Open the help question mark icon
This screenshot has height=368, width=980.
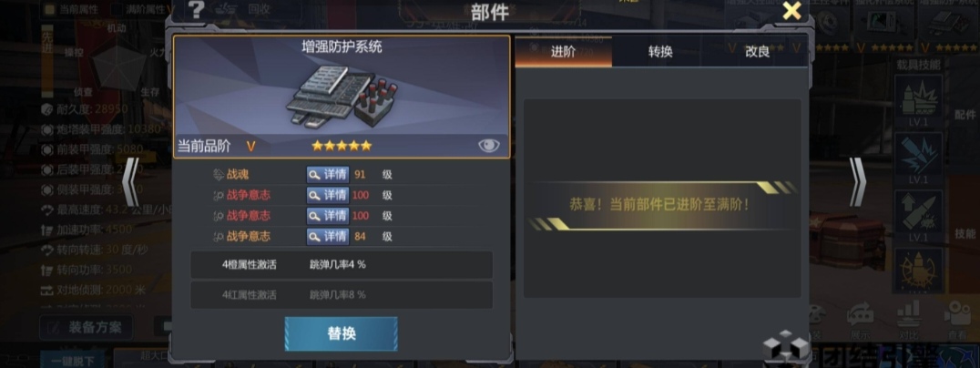[196, 9]
